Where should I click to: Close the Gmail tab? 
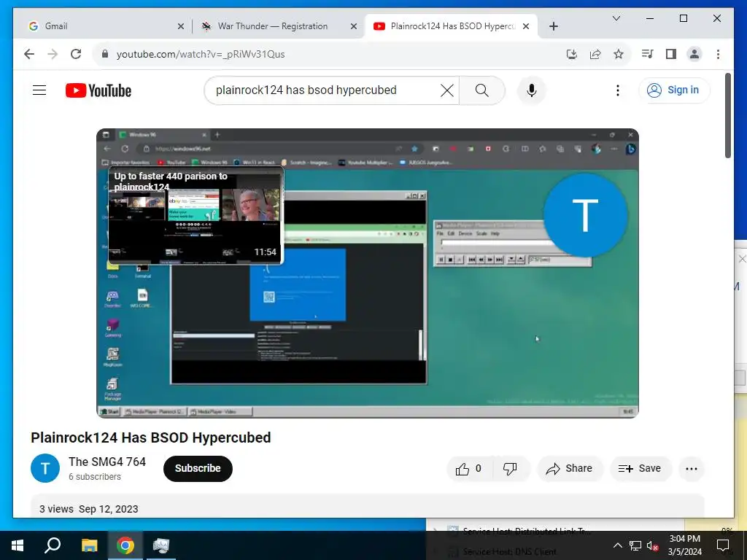click(181, 27)
